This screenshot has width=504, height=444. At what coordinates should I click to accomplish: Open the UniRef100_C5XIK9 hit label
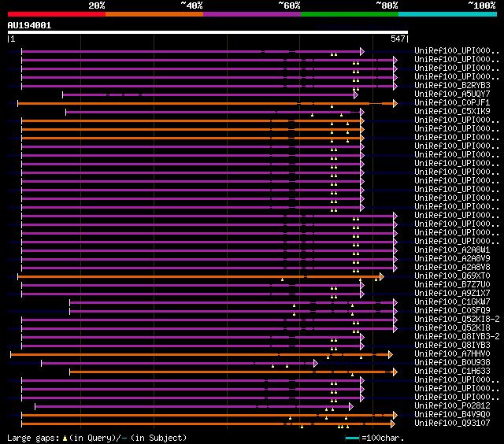[x=452, y=112]
